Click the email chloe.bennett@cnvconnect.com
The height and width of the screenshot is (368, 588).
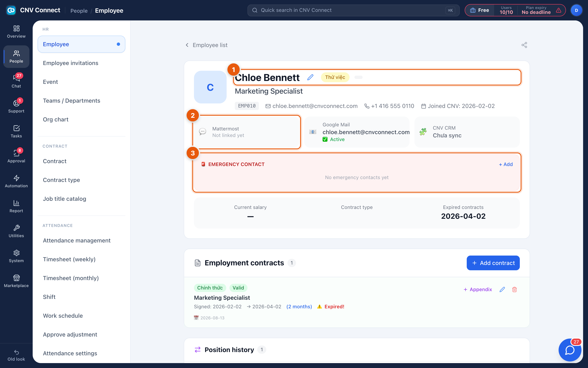point(315,106)
